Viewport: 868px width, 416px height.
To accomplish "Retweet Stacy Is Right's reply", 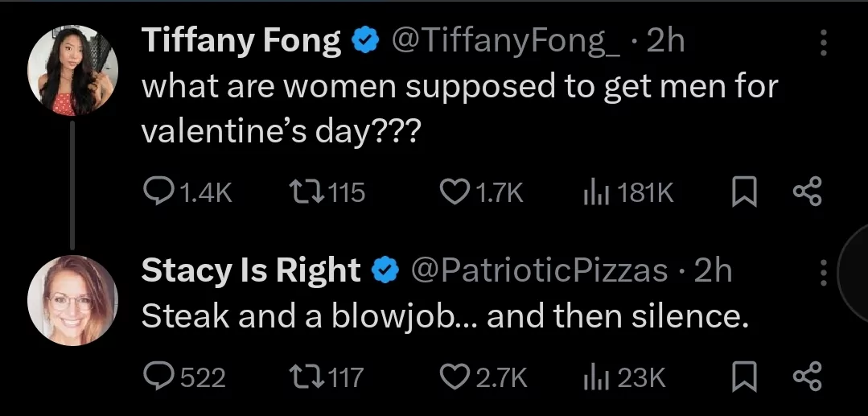I will (327, 377).
